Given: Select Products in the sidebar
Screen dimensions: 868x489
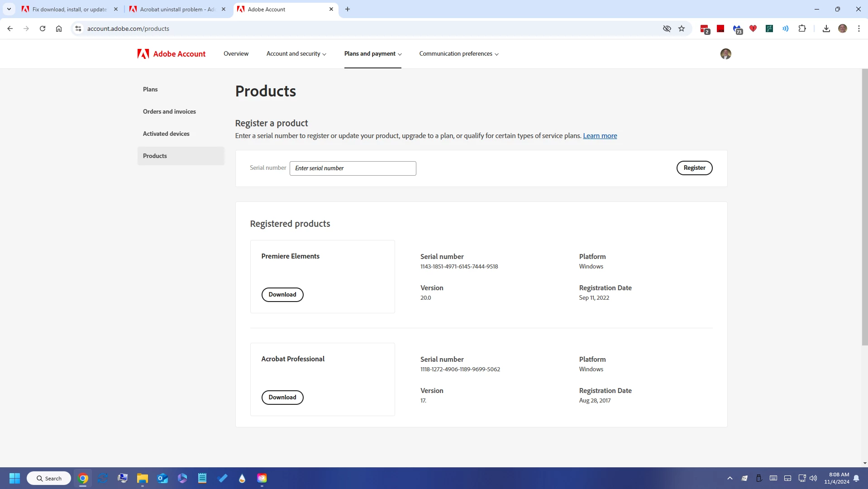Looking at the screenshot, I should pyautogui.click(x=181, y=156).
